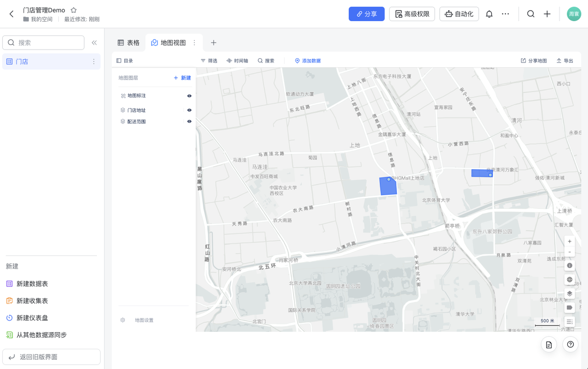
Task: Click the globe icon on map controls
Action: (x=570, y=279)
